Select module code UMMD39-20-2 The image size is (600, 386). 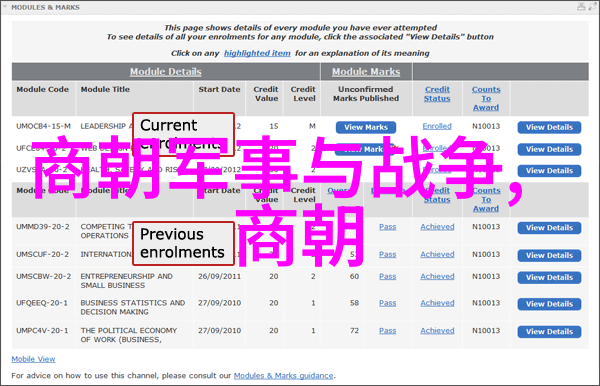pos(43,226)
